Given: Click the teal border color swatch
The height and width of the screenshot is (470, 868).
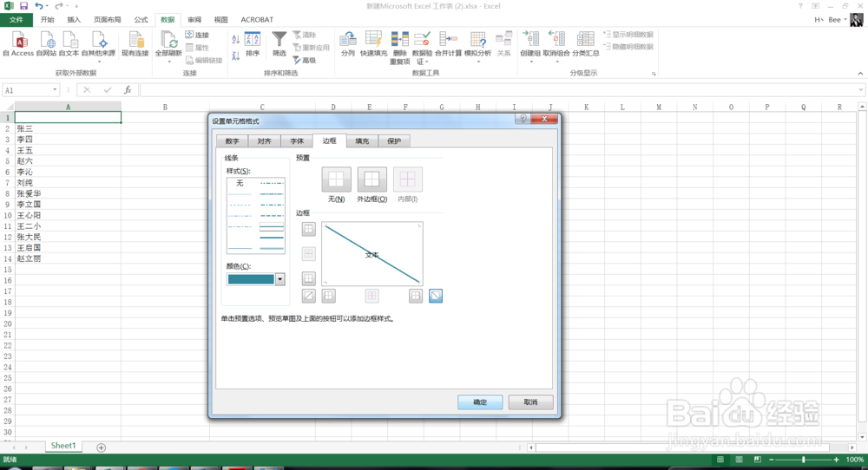Looking at the screenshot, I should coord(251,279).
